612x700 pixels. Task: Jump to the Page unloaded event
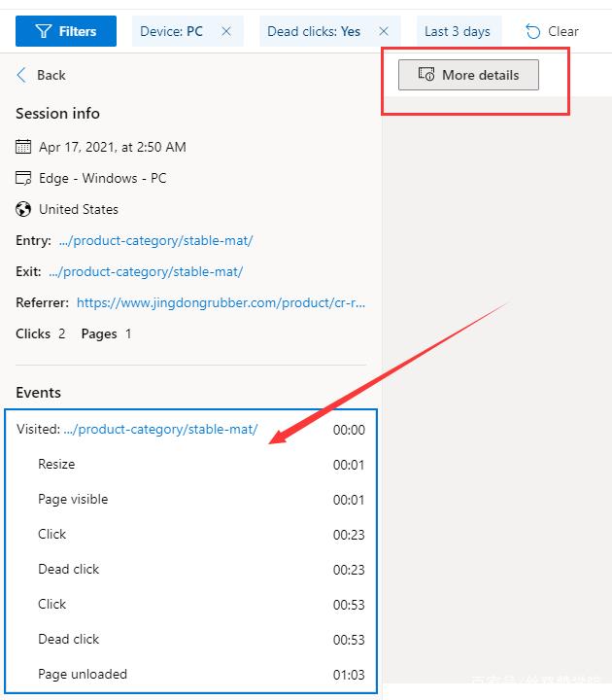click(83, 674)
